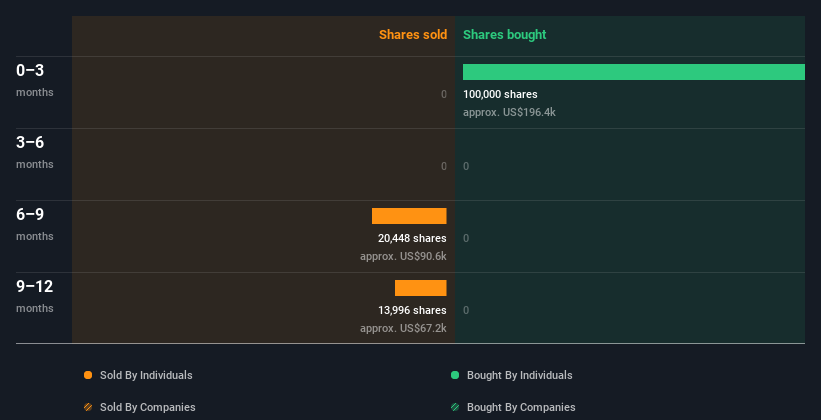
Task: Select the orange 6–9 months sold bar
Action: [x=409, y=216]
